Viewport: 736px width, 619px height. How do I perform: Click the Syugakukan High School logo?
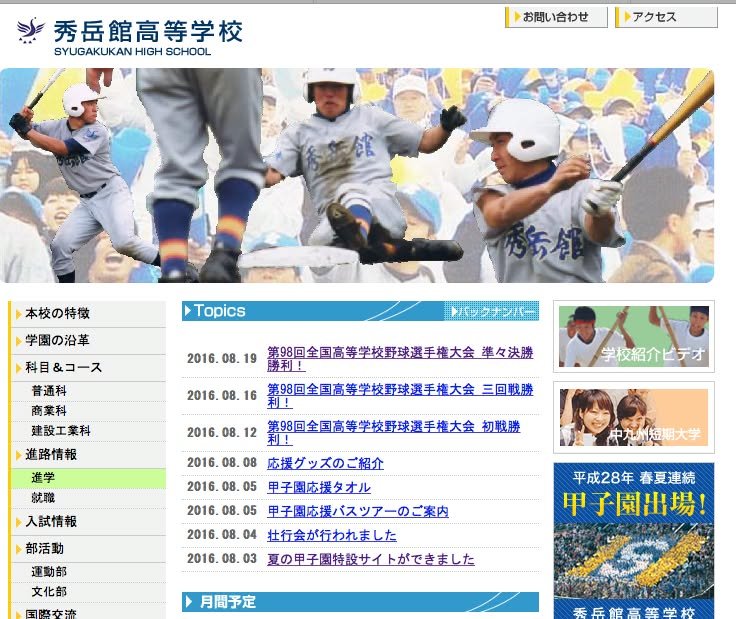click(130, 35)
